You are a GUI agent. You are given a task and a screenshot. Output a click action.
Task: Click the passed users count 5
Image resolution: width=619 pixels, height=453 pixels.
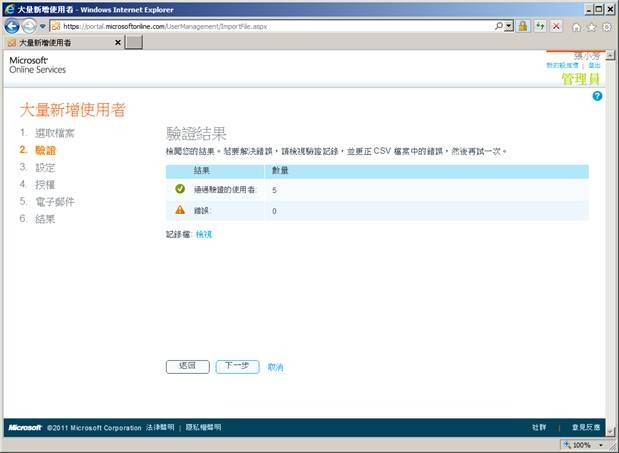pos(274,190)
